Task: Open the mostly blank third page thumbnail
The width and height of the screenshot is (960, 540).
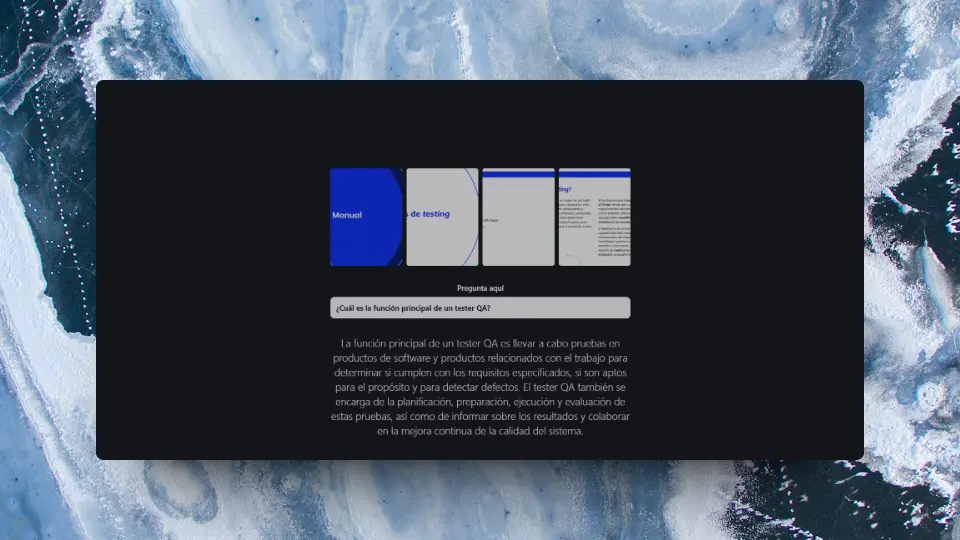Action: pos(518,217)
